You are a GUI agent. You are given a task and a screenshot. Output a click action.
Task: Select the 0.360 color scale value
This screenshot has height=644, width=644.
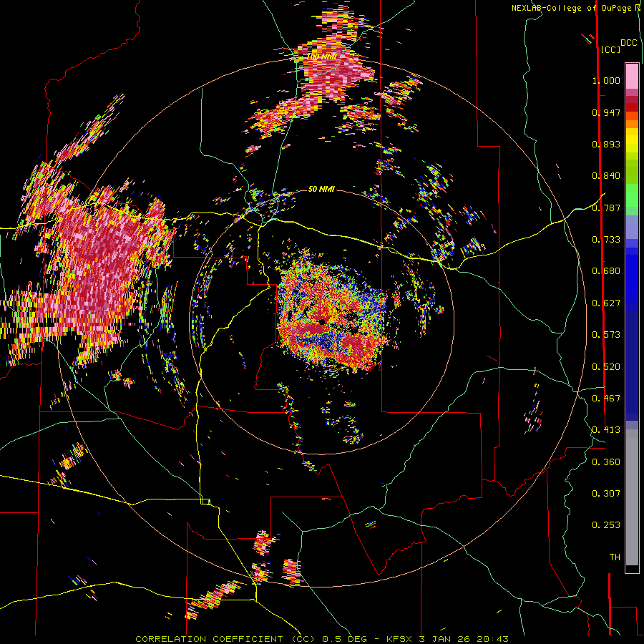coord(606,462)
